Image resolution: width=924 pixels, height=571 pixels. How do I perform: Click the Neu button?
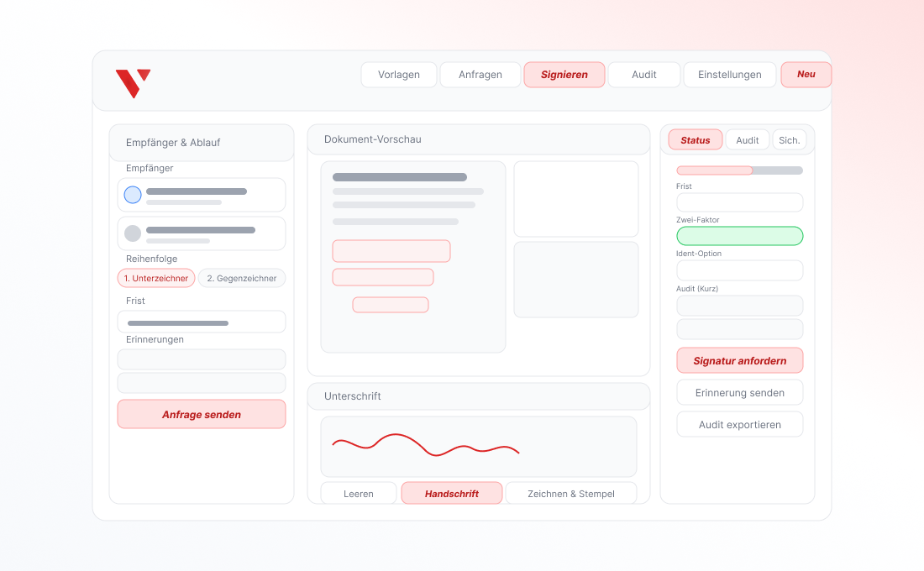click(x=806, y=75)
